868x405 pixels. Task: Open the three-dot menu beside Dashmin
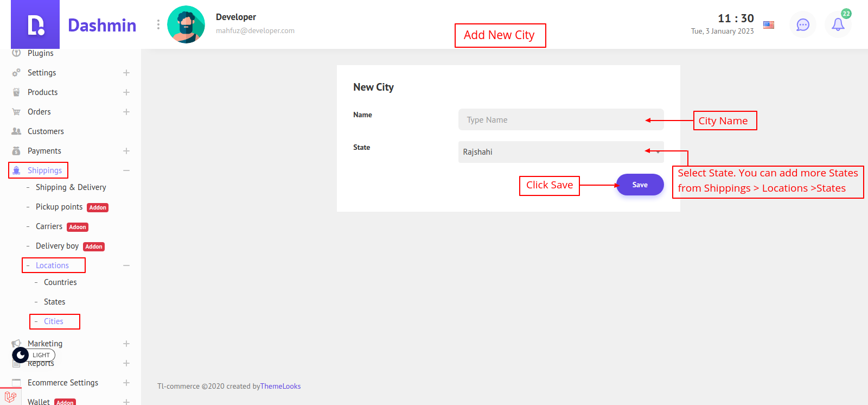[x=158, y=24]
